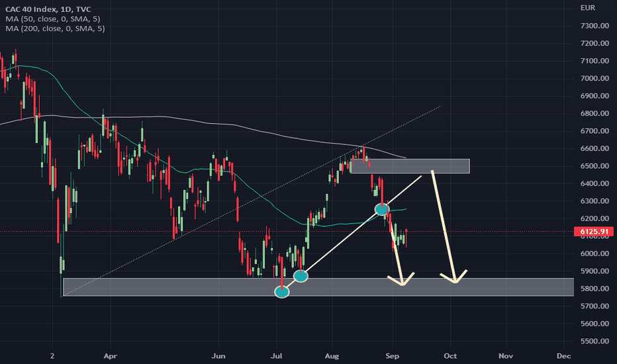Viewport: 617px width, 364px height.
Task: Click the Jun label on time axis
Action: point(218,356)
